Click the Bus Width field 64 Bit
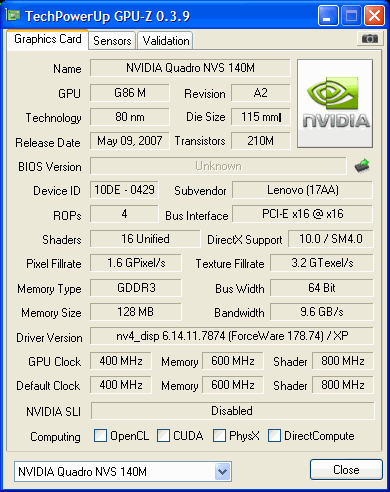 pos(322,288)
